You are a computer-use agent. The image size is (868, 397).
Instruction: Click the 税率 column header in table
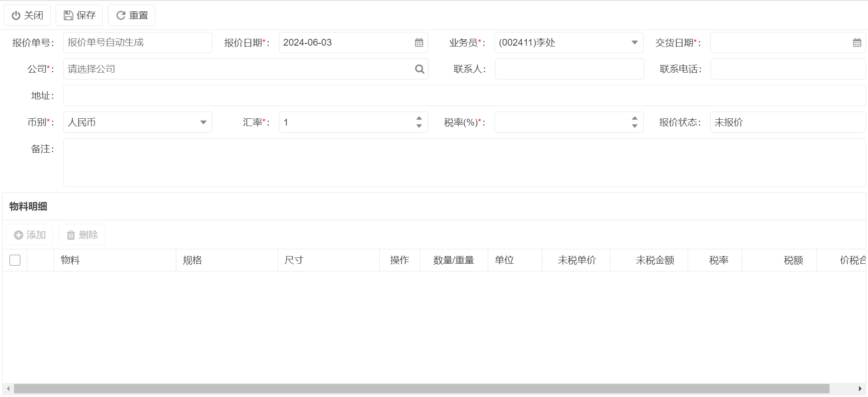(x=715, y=260)
